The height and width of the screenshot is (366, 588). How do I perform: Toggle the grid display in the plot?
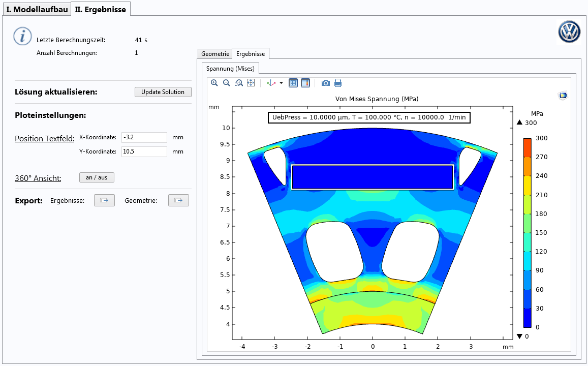(293, 83)
